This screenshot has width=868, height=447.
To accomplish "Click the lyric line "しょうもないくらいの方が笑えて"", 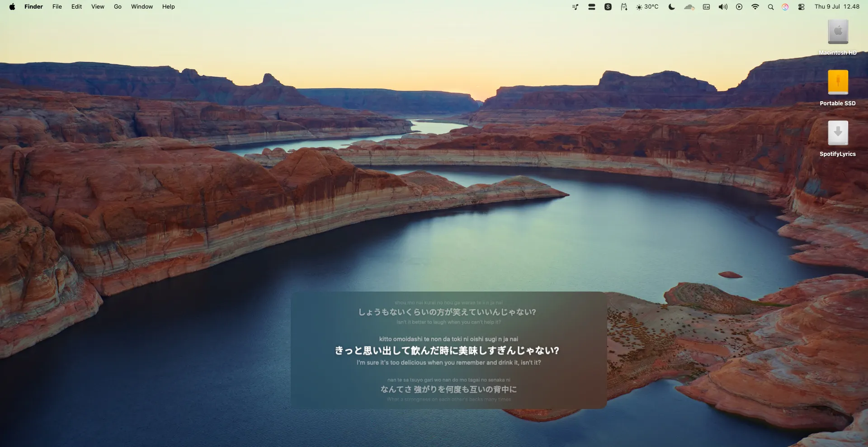I will [x=447, y=312].
